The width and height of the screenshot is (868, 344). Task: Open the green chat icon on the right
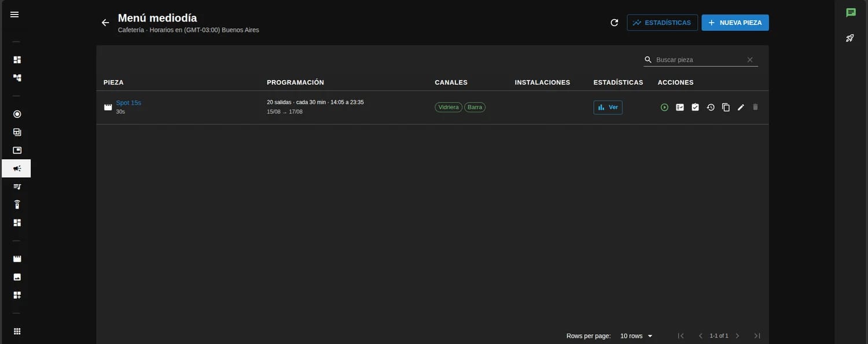[851, 13]
